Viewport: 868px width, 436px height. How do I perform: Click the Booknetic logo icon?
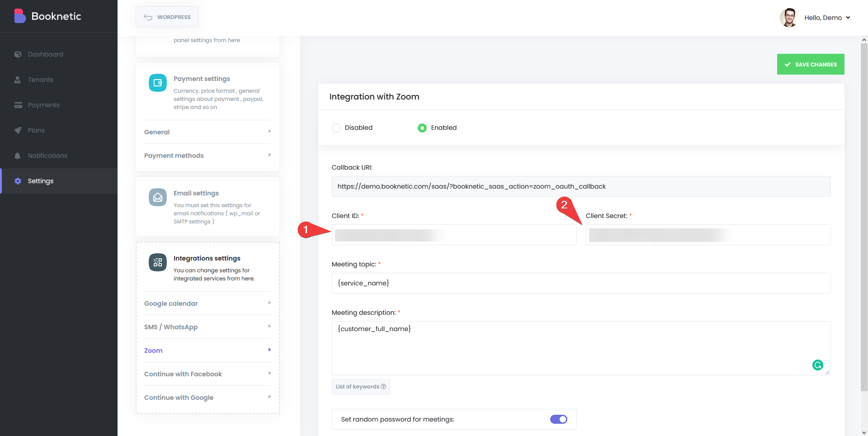(x=19, y=16)
